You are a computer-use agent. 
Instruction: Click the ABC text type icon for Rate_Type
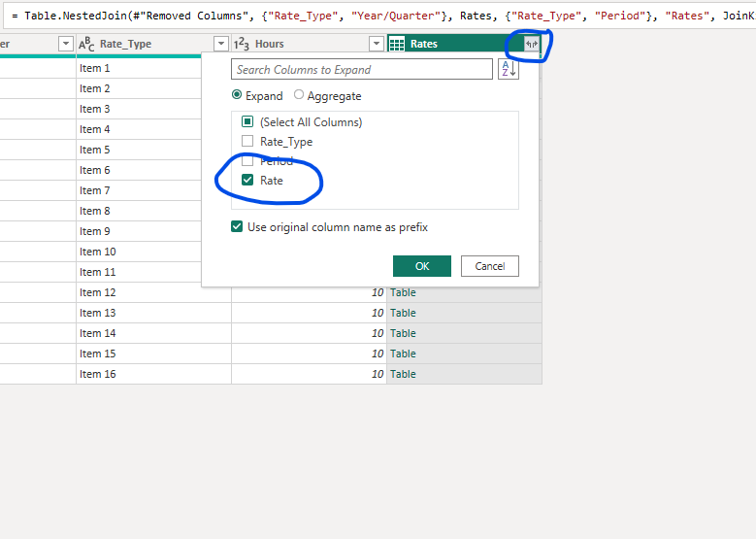86,44
